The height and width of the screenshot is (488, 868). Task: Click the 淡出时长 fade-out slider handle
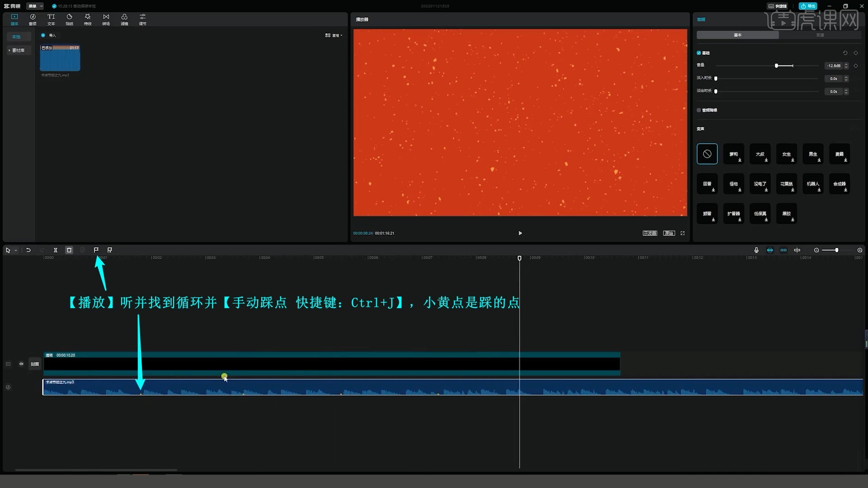pyautogui.click(x=716, y=91)
